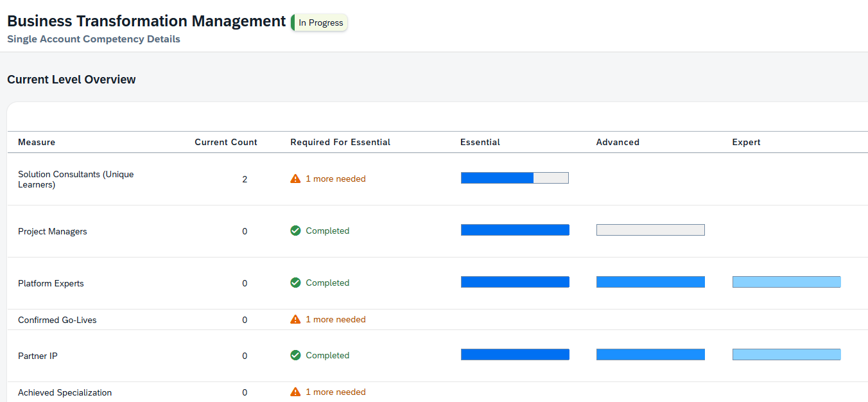Click Solution Consultants Essential progress bar
This screenshot has width=868, height=402.
515,178
